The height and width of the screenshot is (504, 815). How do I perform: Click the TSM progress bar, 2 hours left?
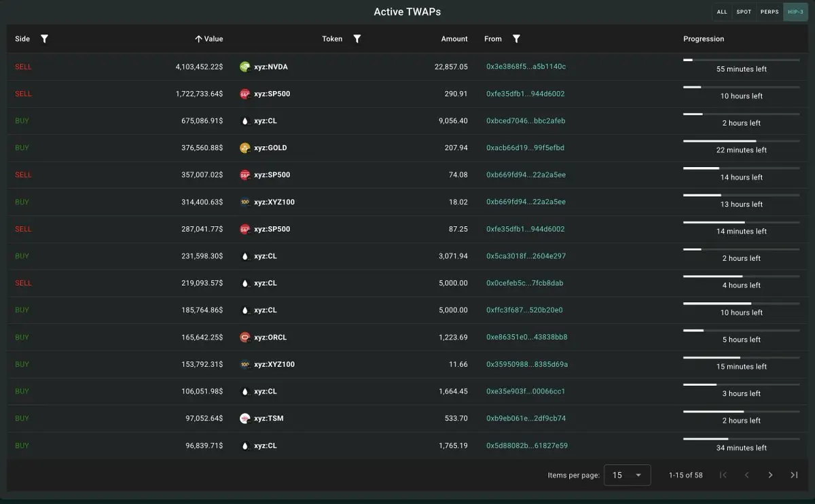(741, 412)
